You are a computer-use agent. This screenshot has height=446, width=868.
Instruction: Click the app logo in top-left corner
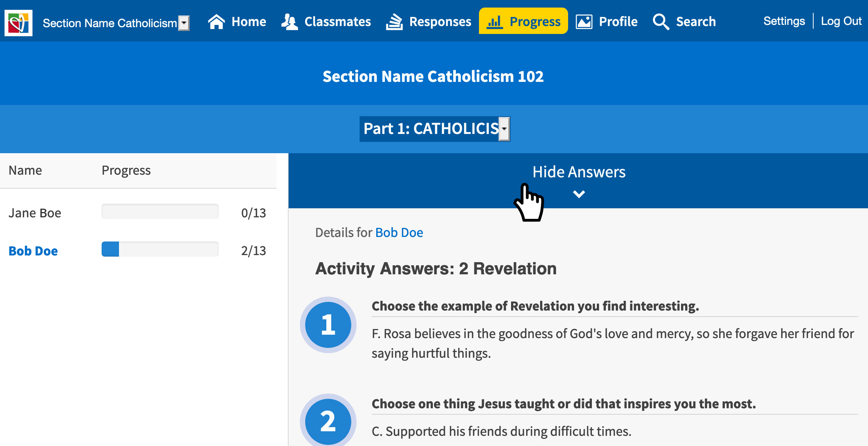coord(19,23)
